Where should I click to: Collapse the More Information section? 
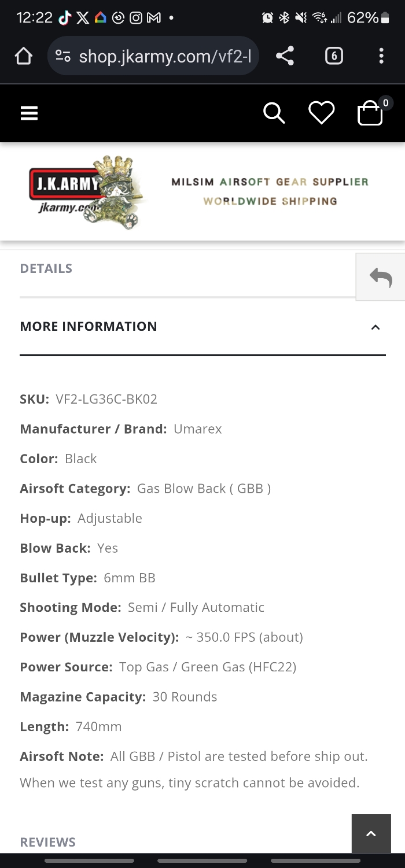[x=375, y=327]
